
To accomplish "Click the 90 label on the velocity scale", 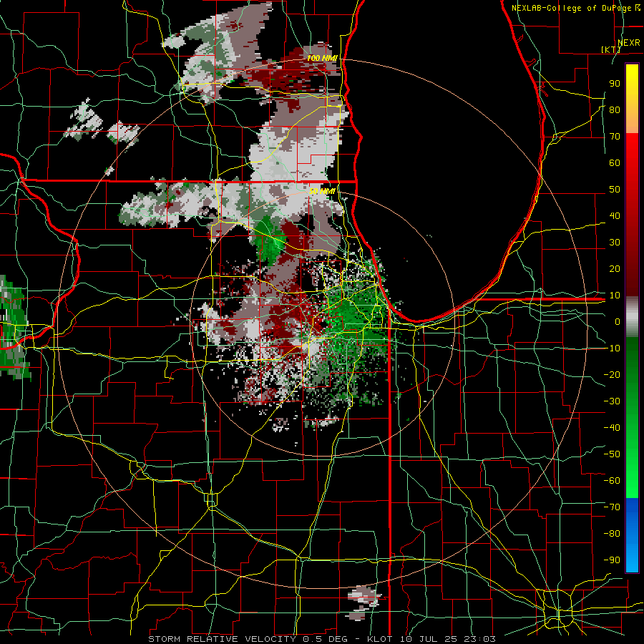I will [615, 84].
